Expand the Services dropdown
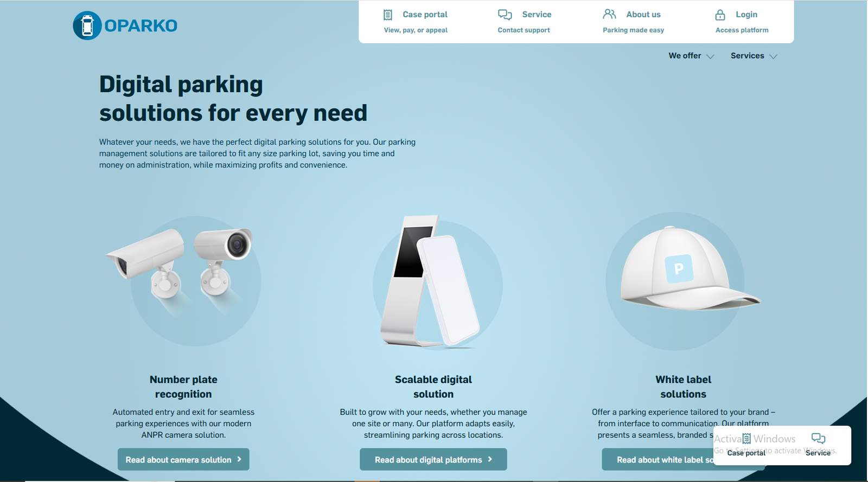The width and height of the screenshot is (868, 482). click(754, 56)
